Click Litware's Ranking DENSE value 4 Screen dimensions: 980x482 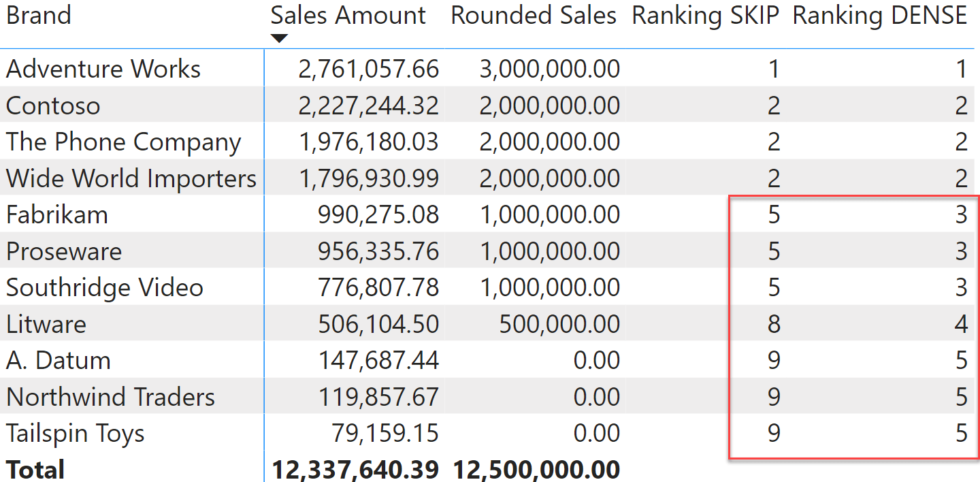click(x=961, y=324)
